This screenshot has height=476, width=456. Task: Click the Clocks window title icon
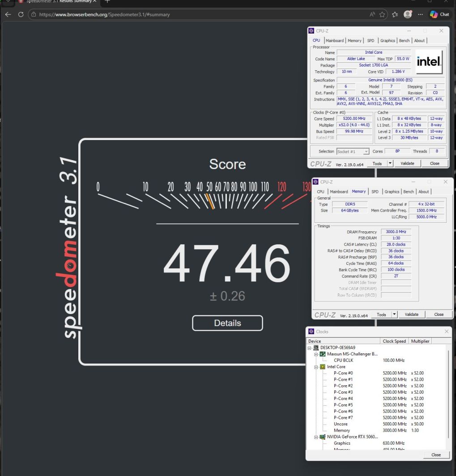[311, 331]
